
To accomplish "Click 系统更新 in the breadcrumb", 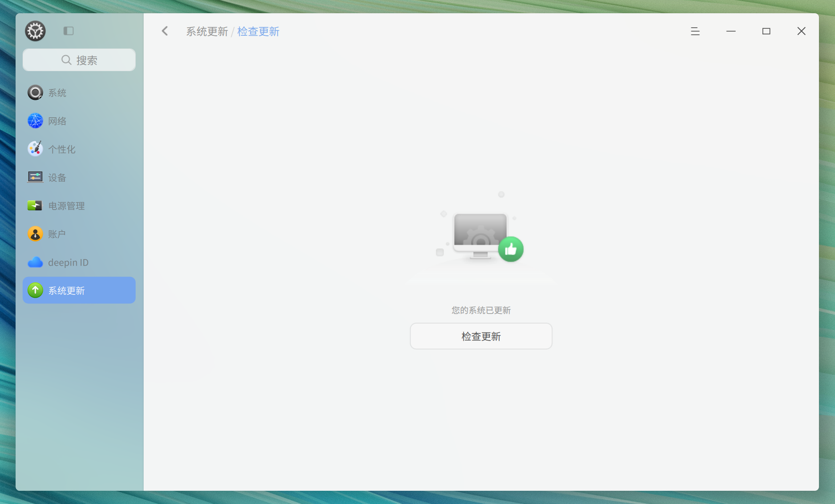I will (x=207, y=32).
